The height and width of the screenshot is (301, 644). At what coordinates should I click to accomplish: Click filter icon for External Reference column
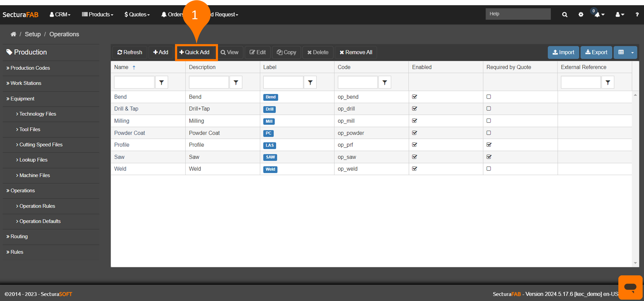(x=608, y=83)
